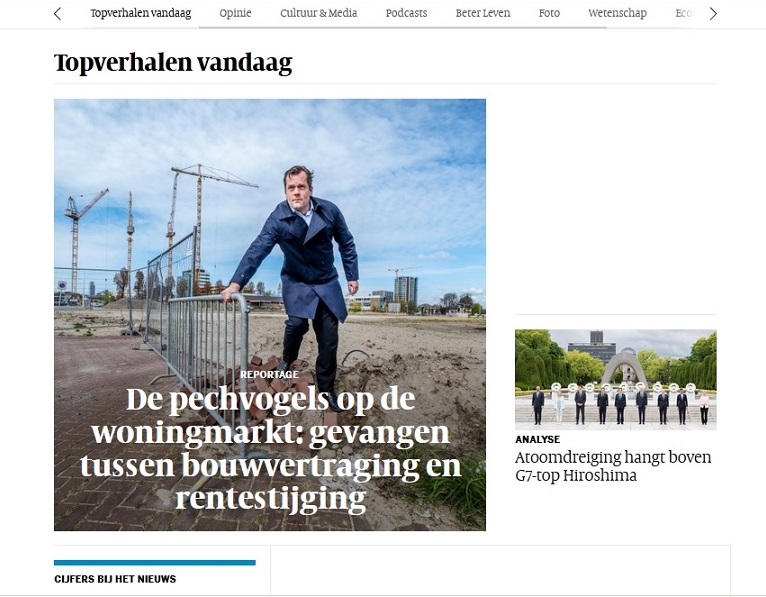Select the Topverhalen vandaag tab
The width and height of the screenshot is (766, 597).
(x=141, y=13)
